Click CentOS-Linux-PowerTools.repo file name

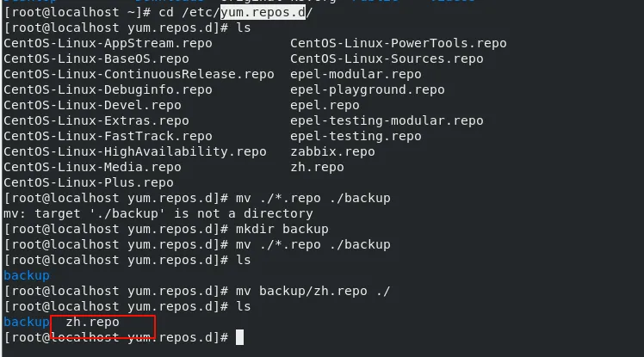click(399, 43)
